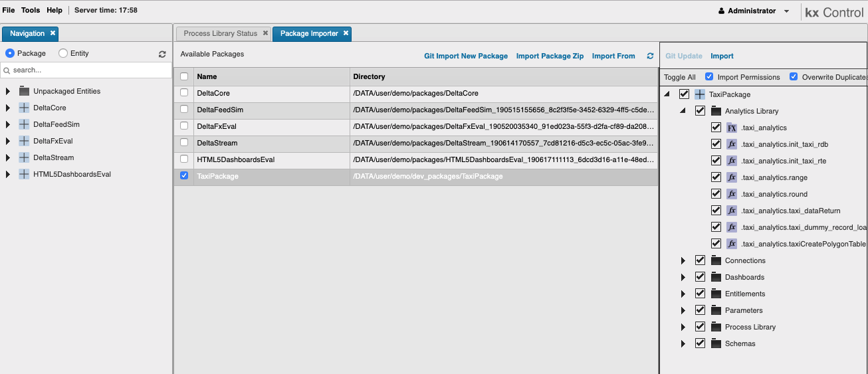Click the Import From link
Image resolution: width=868 pixels, height=374 pixels.
[x=613, y=56]
